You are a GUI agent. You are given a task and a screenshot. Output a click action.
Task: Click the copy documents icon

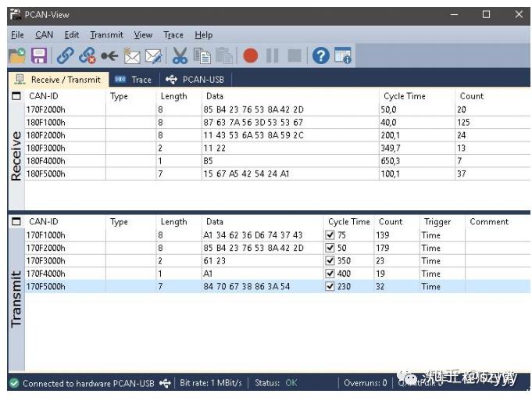202,55
